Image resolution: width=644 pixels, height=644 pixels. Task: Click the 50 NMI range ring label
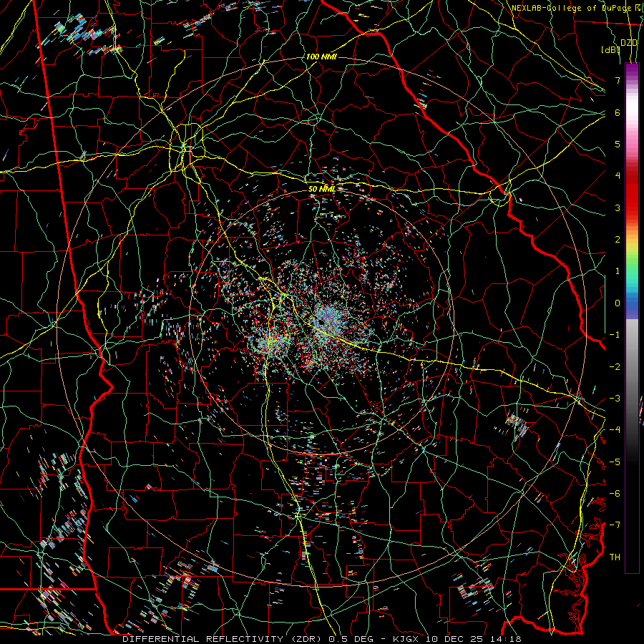321,189
